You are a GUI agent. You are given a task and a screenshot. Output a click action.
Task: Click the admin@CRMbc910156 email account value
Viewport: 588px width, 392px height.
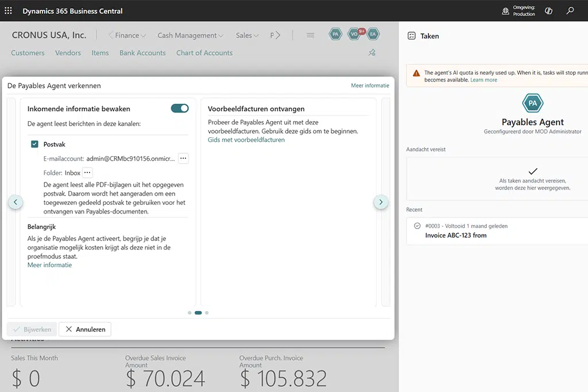pyautogui.click(x=130, y=158)
